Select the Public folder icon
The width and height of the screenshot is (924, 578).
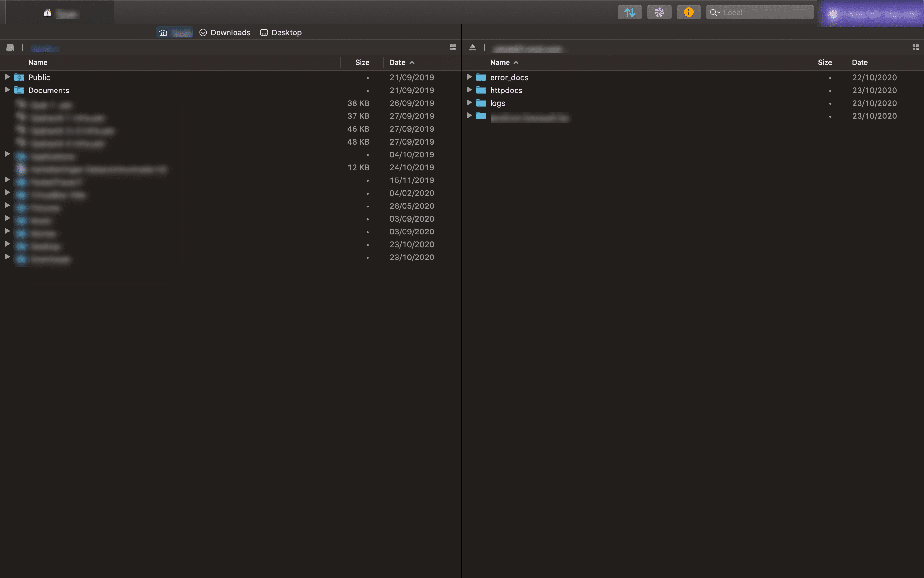[19, 77]
